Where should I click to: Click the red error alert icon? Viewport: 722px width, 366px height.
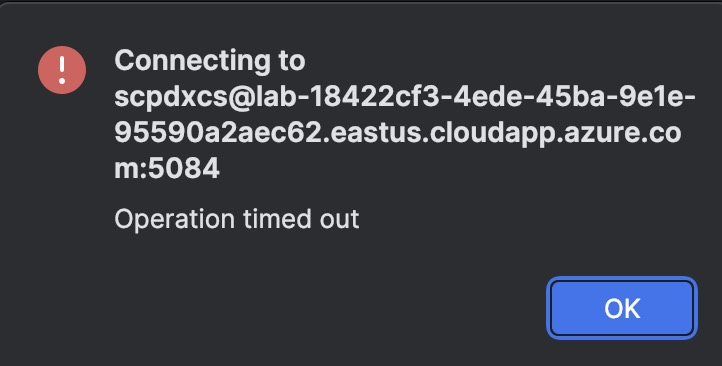pyautogui.click(x=62, y=70)
